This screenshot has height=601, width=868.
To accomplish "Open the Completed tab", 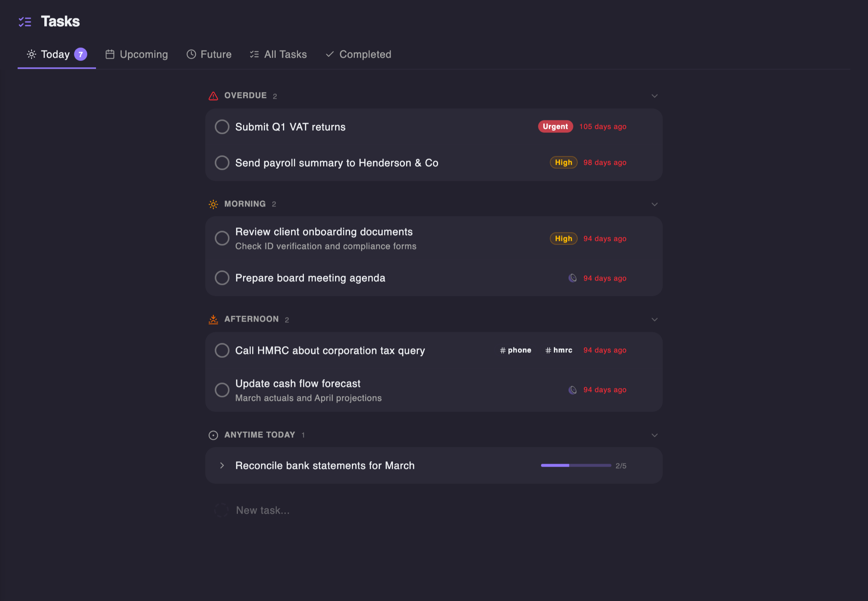I will tap(358, 54).
